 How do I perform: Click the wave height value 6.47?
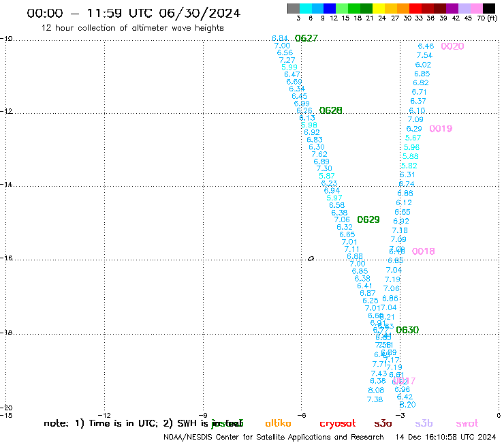(x=292, y=75)
